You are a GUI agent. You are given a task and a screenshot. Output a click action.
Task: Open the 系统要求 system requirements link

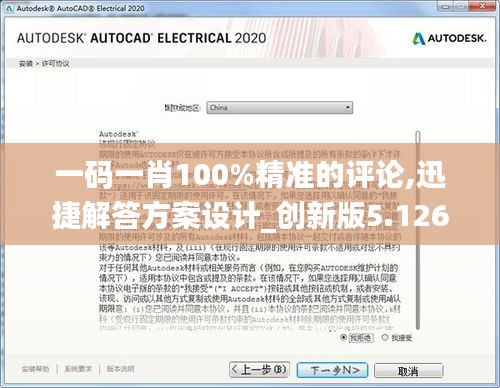coord(78,369)
